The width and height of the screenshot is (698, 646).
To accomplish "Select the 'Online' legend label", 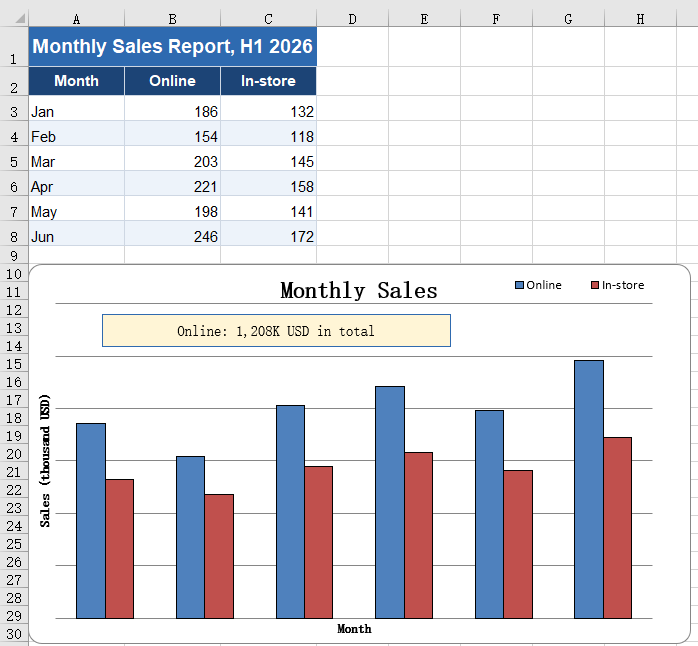I will coord(544,285).
